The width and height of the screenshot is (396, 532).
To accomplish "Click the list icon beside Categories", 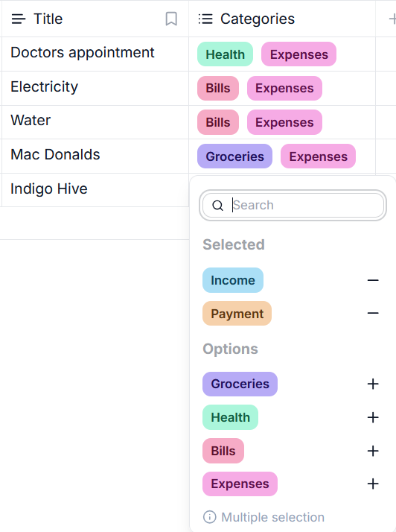I will click(x=205, y=19).
